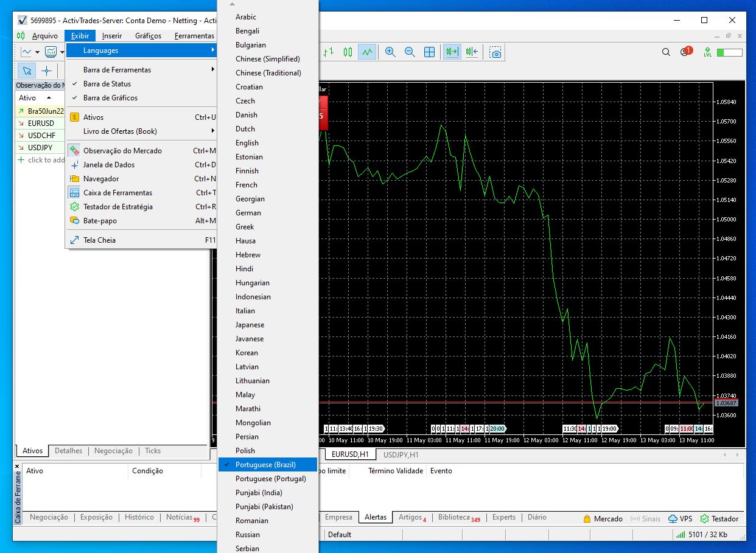Select the line chart display mode
The width and height of the screenshot is (756, 553).
point(367,52)
